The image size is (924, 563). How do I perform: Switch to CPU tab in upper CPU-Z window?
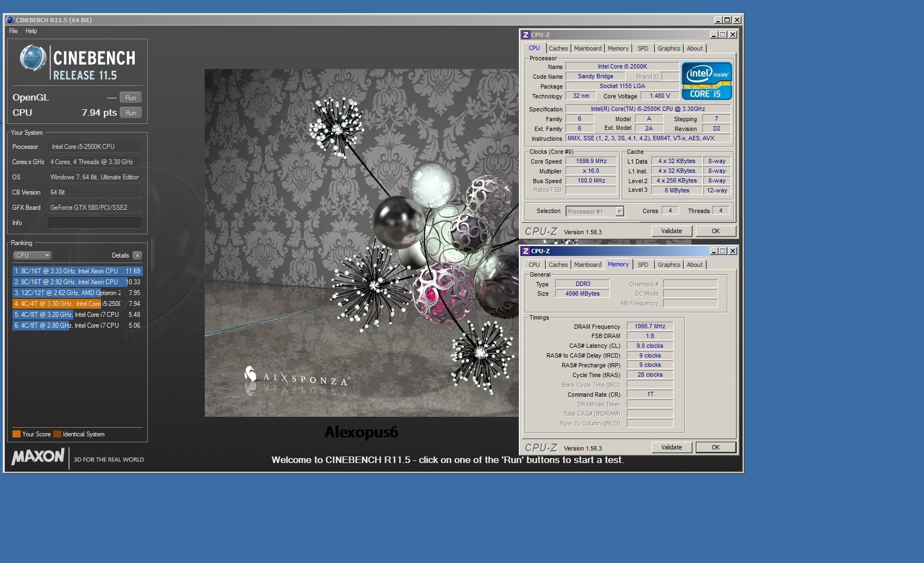(x=535, y=48)
